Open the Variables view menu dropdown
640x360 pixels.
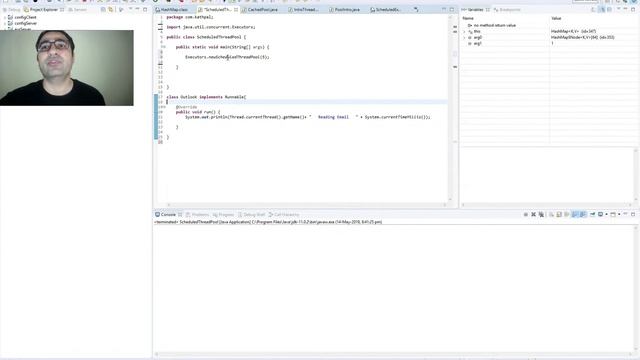pyautogui.click(x=618, y=9)
